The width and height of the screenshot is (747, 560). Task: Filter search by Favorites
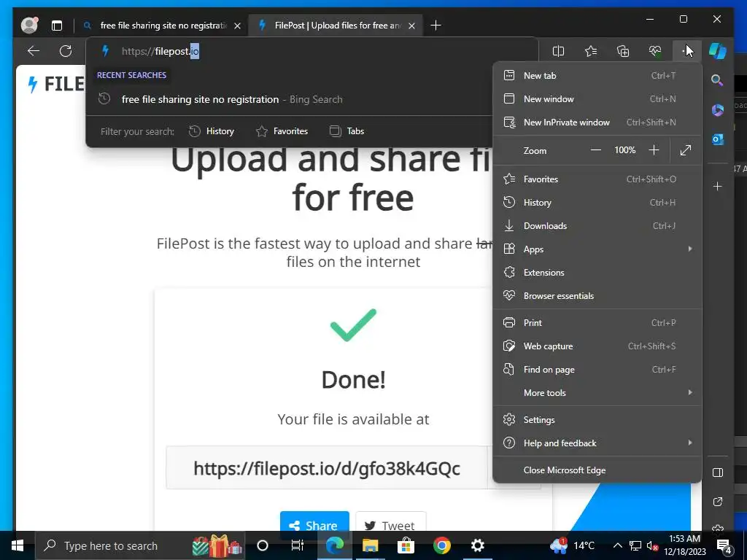[282, 131]
